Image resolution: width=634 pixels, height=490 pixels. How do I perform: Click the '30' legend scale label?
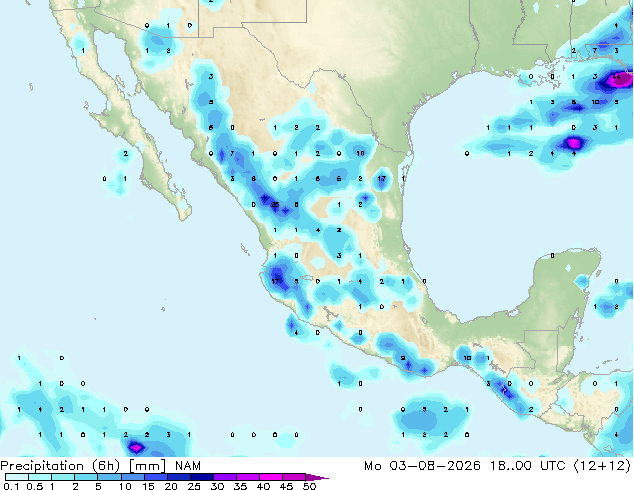pyautogui.click(x=217, y=486)
